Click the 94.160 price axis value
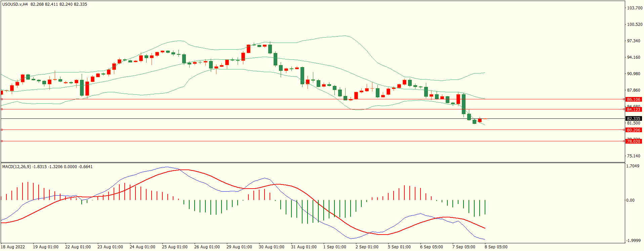This screenshot has width=644, height=251. (634, 57)
